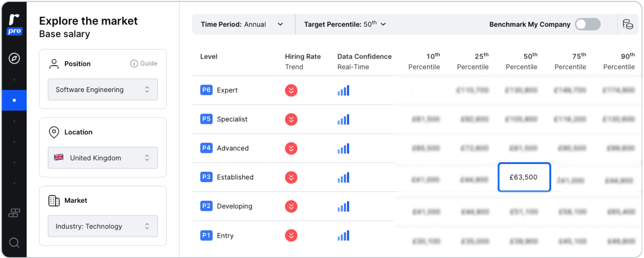Toggle the Benchmark My Company switch
The image size is (644, 258).
(x=587, y=24)
